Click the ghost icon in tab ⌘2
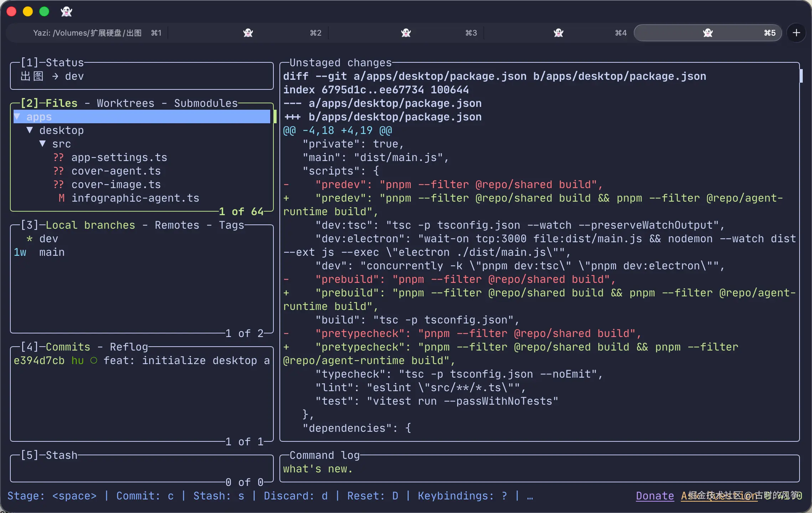Screen dimensions: 812x513 [x=248, y=33]
